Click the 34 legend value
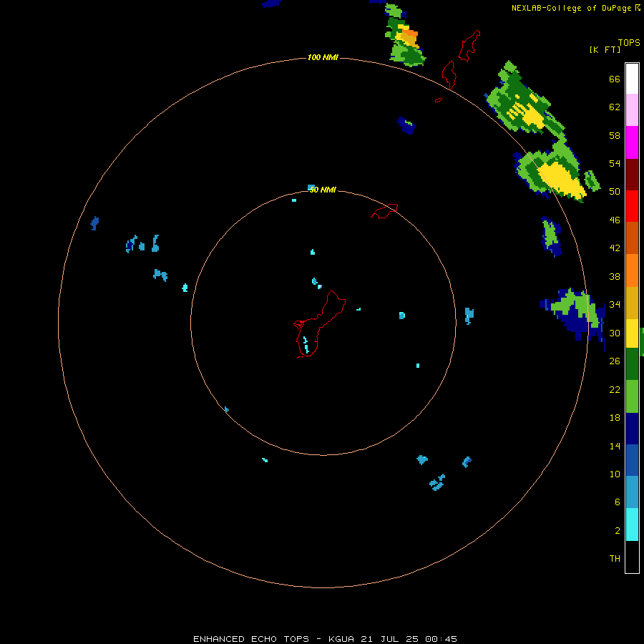 click(x=615, y=304)
